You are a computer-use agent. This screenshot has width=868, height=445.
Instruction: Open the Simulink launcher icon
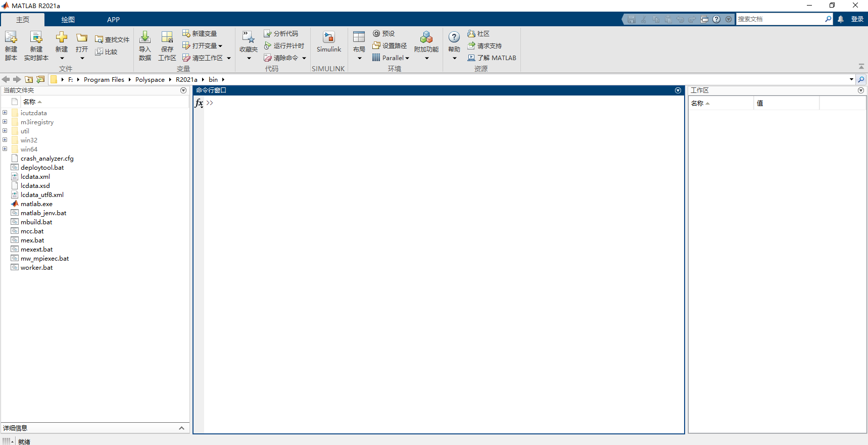pyautogui.click(x=329, y=38)
